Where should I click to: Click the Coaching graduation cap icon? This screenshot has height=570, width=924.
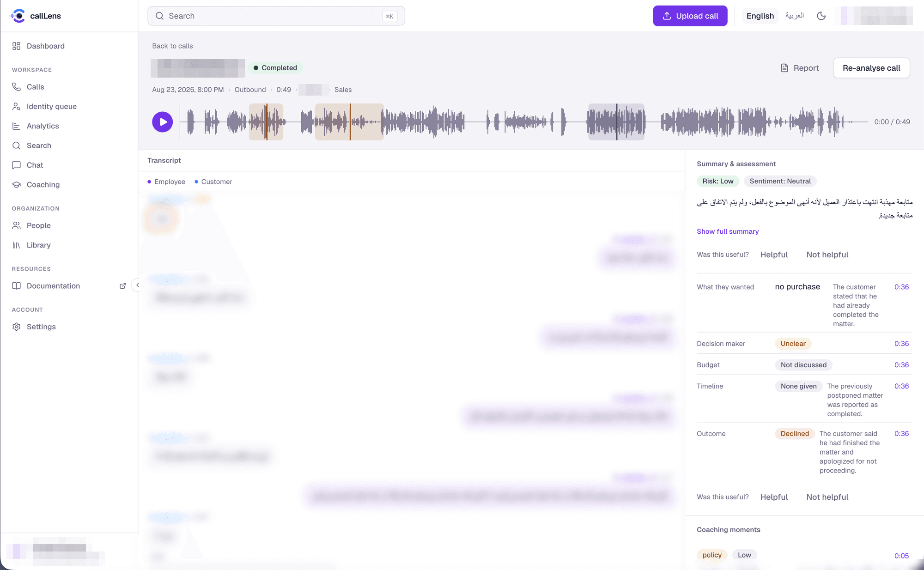point(17,185)
